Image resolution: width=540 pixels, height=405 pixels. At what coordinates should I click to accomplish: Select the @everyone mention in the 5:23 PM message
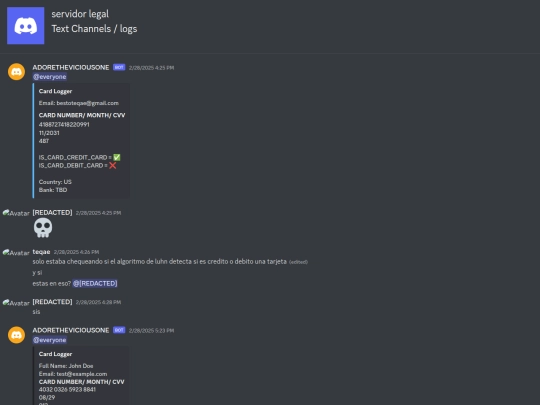(x=50, y=340)
